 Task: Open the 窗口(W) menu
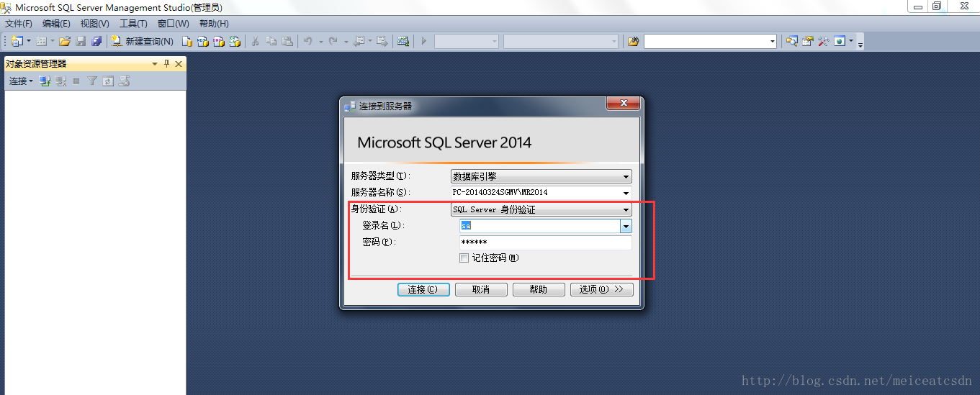(173, 24)
